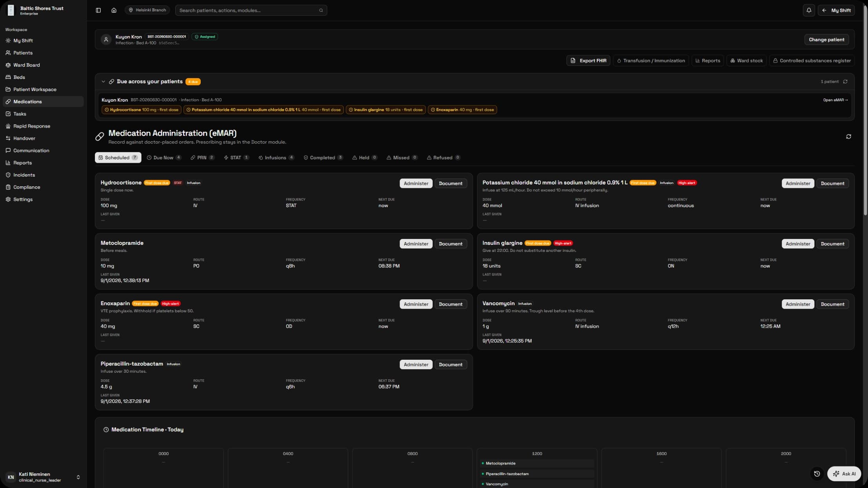Go to Ward Board in sidebar
Screen dimensions: 868x488
(43, 65)
